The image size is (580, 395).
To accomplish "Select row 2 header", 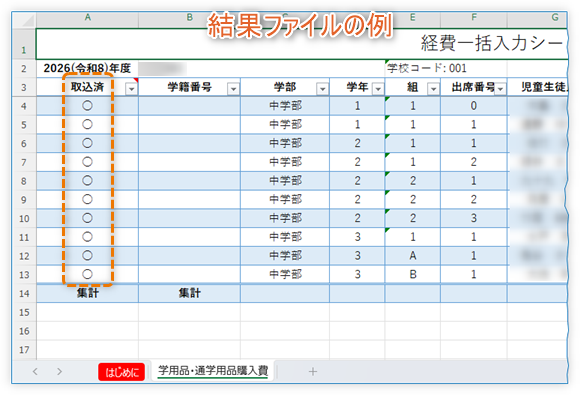I will tap(24, 68).
